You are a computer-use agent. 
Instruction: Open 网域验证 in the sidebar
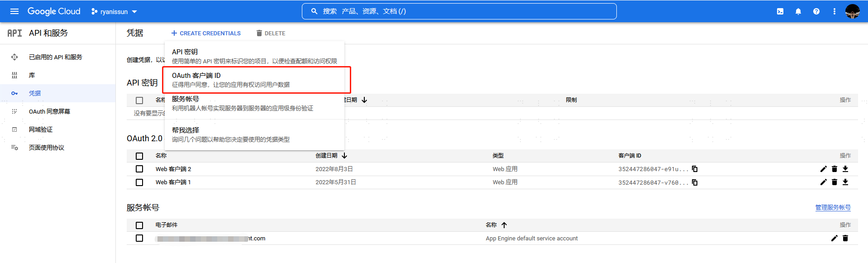point(41,129)
